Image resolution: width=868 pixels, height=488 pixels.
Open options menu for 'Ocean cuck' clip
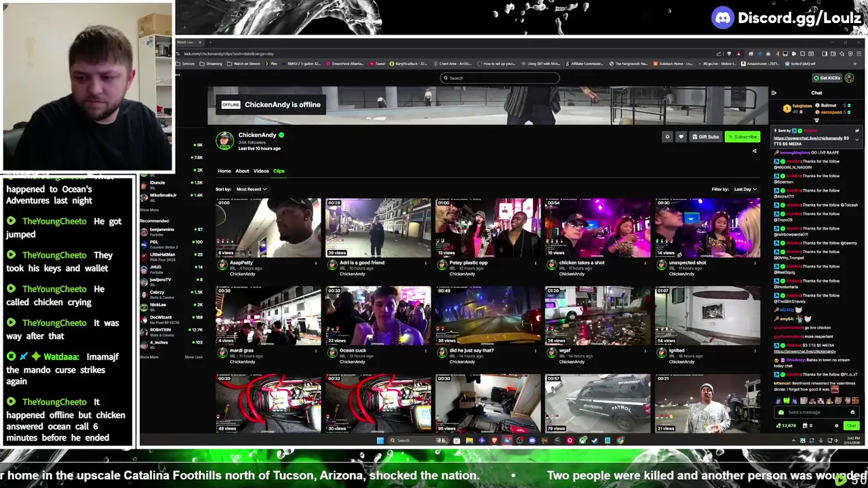click(x=426, y=351)
